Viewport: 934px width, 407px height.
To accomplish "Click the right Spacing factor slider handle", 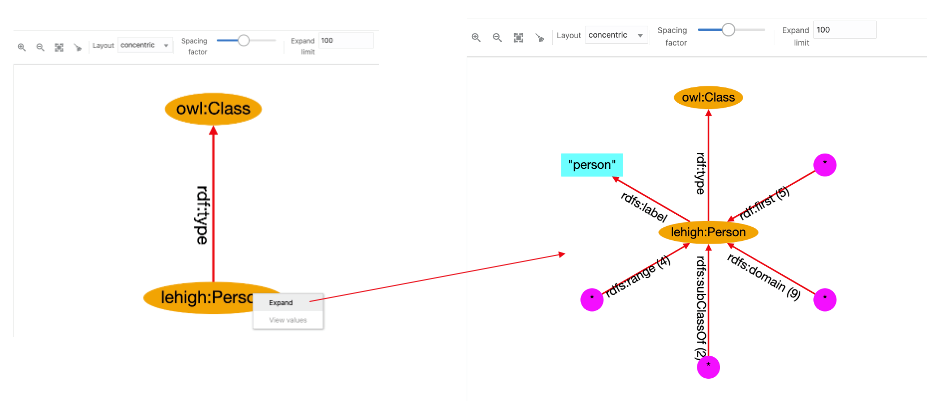I will coord(728,30).
